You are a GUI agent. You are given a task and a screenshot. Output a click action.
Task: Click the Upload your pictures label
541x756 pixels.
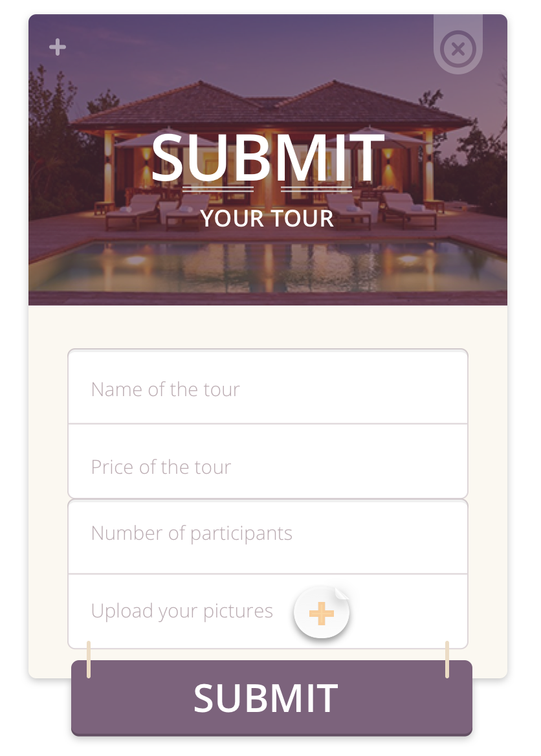[182, 611]
